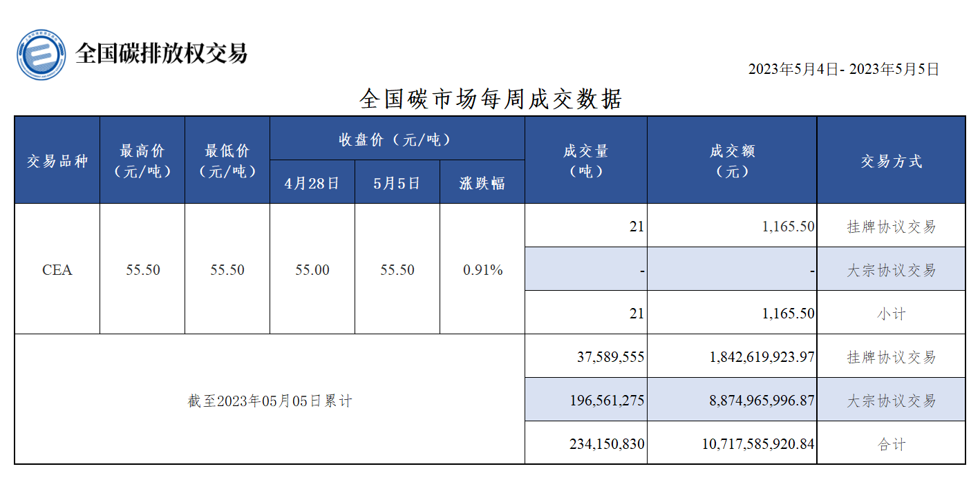Image resolution: width=980 pixels, height=480 pixels.
Task: Click the 交易品种 column header
Action: point(57,160)
